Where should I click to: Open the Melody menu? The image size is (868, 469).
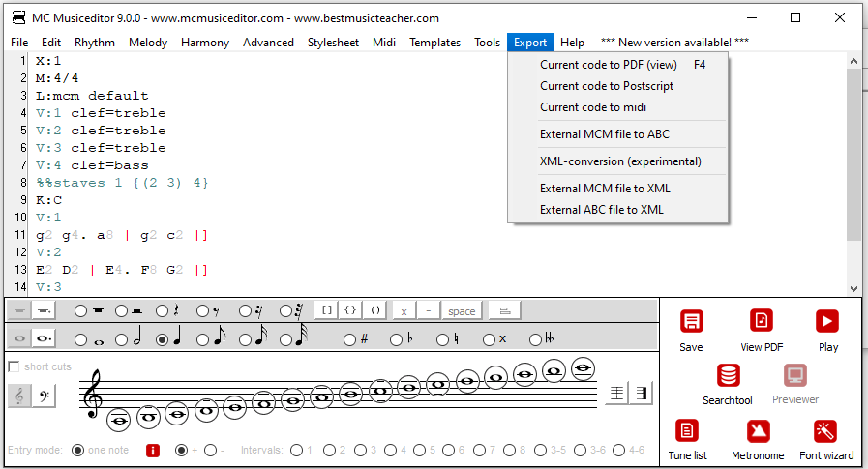(x=148, y=43)
